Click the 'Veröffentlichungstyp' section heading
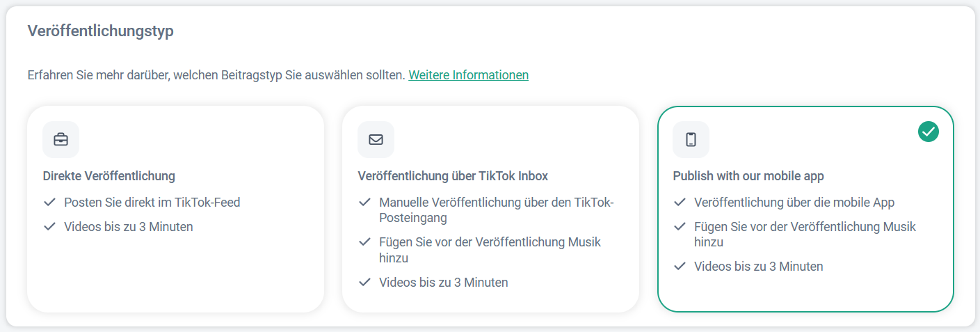The width and height of the screenshot is (980, 332). (100, 31)
